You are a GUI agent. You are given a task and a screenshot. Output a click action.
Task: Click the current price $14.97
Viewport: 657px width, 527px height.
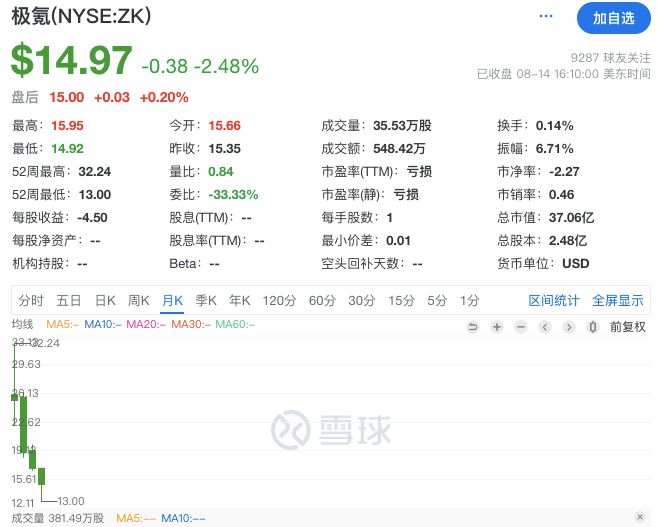point(72,61)
